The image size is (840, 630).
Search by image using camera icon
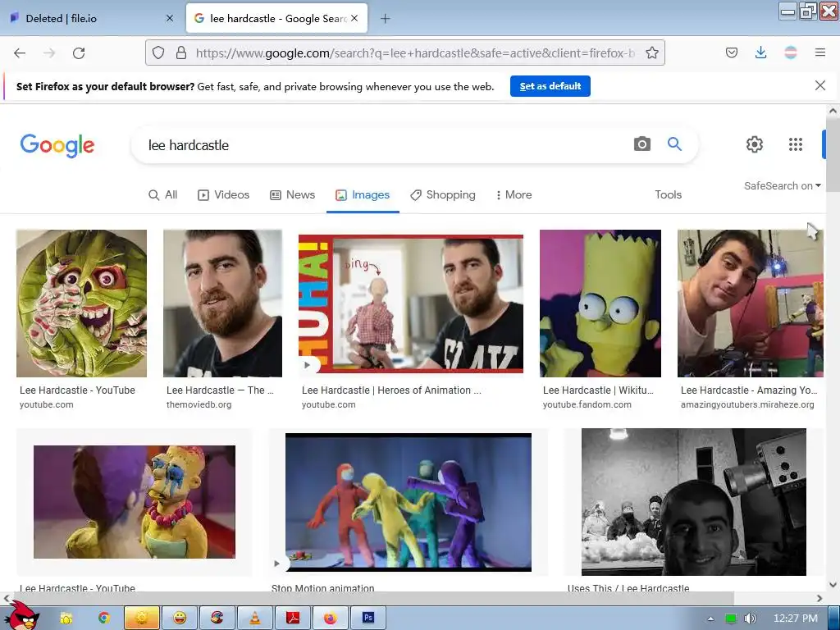click(x=641, y=144)
